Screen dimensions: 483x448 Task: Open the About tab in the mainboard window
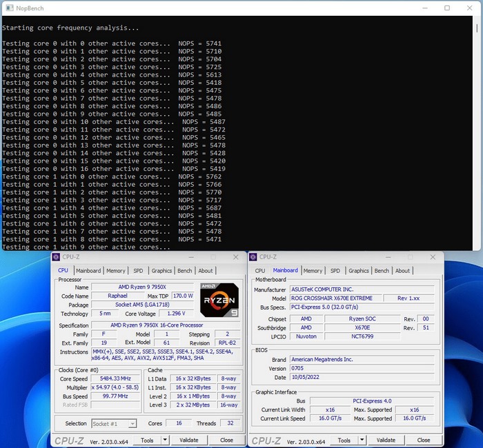(402, 271)
